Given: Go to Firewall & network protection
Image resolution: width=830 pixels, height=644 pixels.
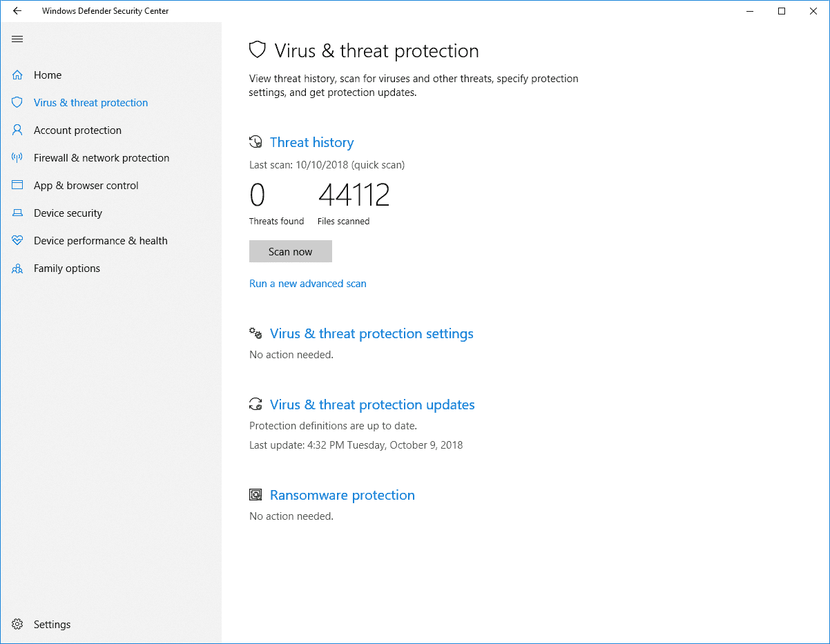Looking at the screenshot, I should pos(101,158).
